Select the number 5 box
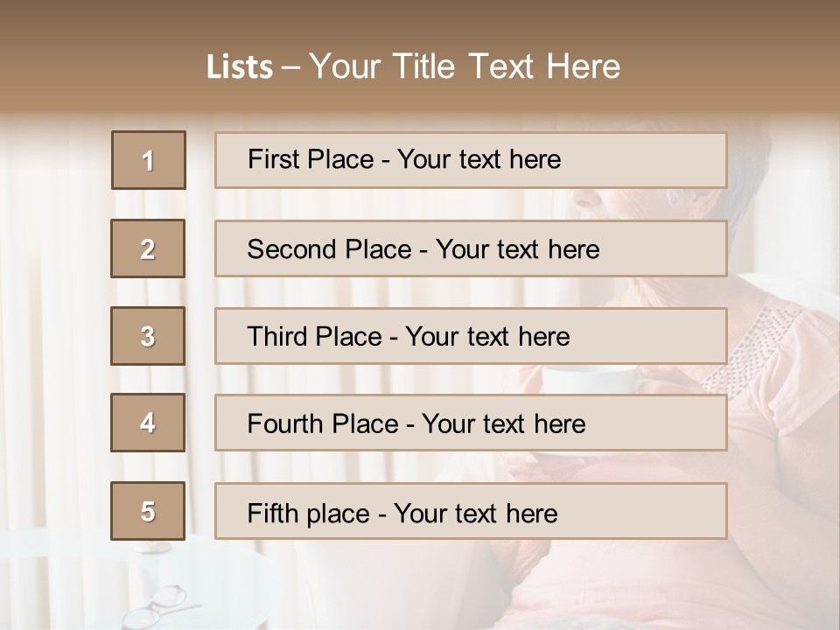Screen dimensions: 840x630 click(x=148, y=511)
